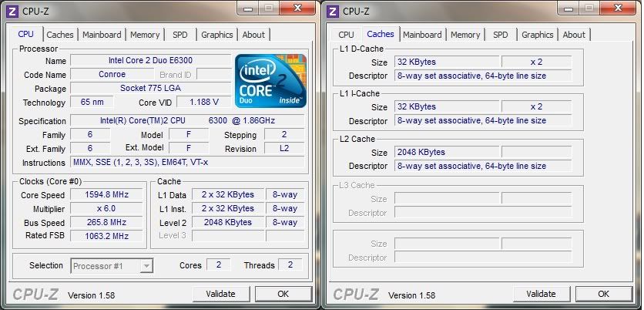
Task: Open Memory tab in right window
Action: click(465, 35)
